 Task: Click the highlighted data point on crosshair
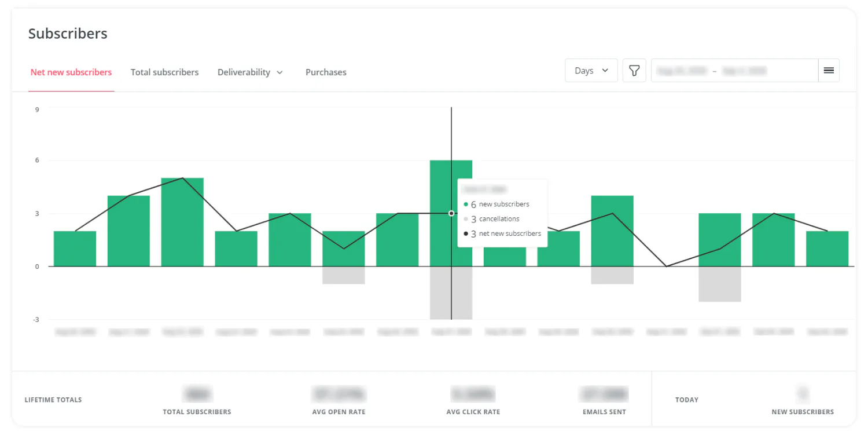coord(451,213)
